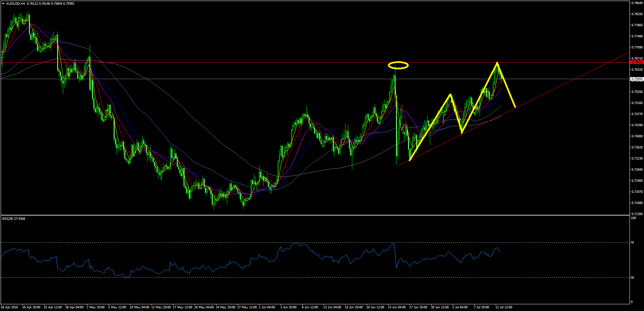Click the 27 Jun 20:00 date label
Screen dimensions: 644x311
pos(418,307)
